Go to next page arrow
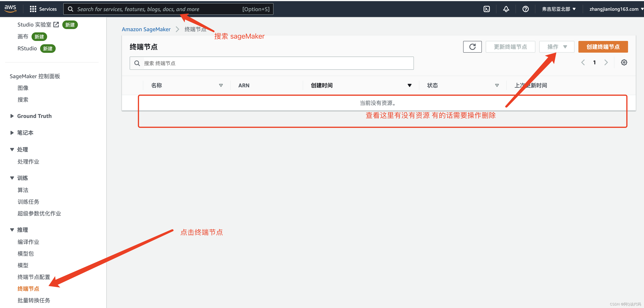 pos(606,62)
